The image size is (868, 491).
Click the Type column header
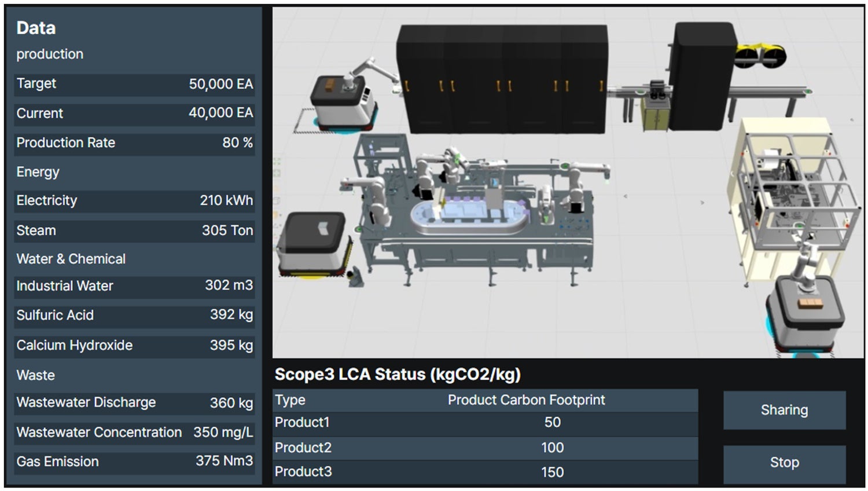(290, 400)
